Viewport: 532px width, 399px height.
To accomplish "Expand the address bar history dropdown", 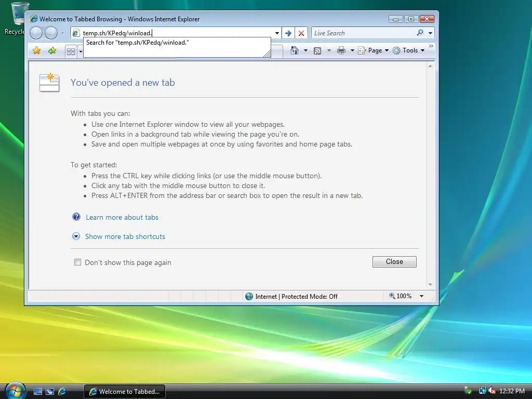I will (277, 33).
